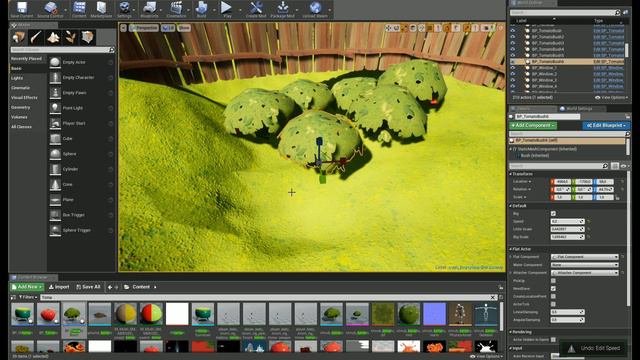
Task: Click the Save Current toolbar icon
Action: click(x=22, y=8)
